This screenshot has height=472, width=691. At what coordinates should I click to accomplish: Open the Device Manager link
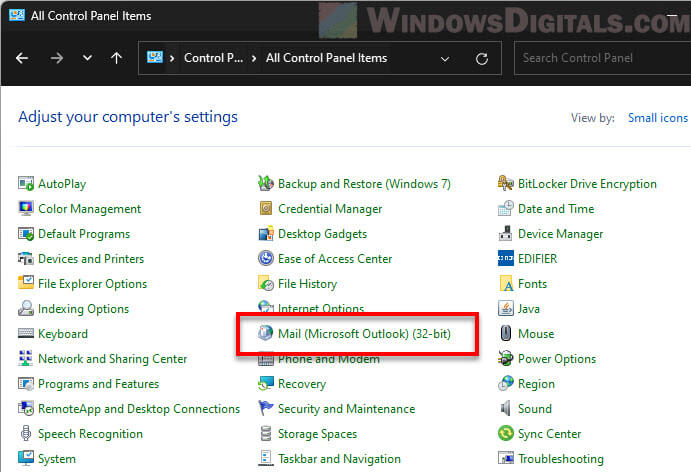click(x=560, y=234)
